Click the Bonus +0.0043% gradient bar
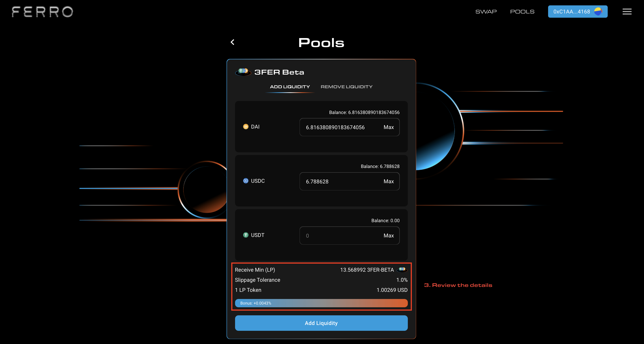The image size is (644, 344). tap(321, 303)
